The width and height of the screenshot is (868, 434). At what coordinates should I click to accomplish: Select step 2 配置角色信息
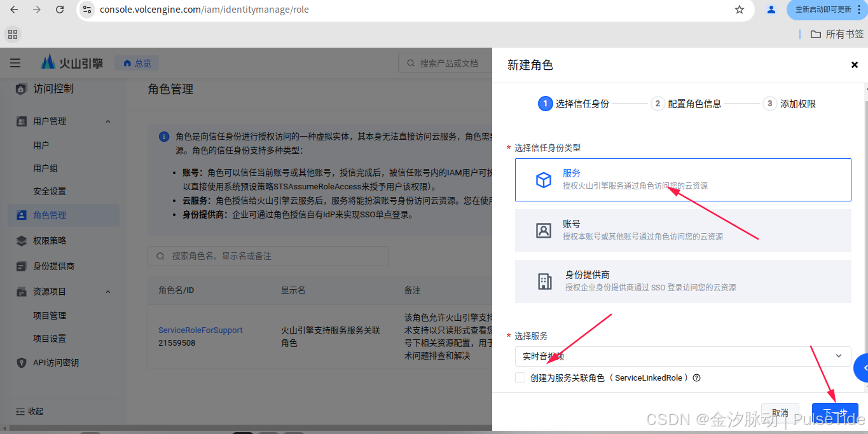(x=686, y=104)
